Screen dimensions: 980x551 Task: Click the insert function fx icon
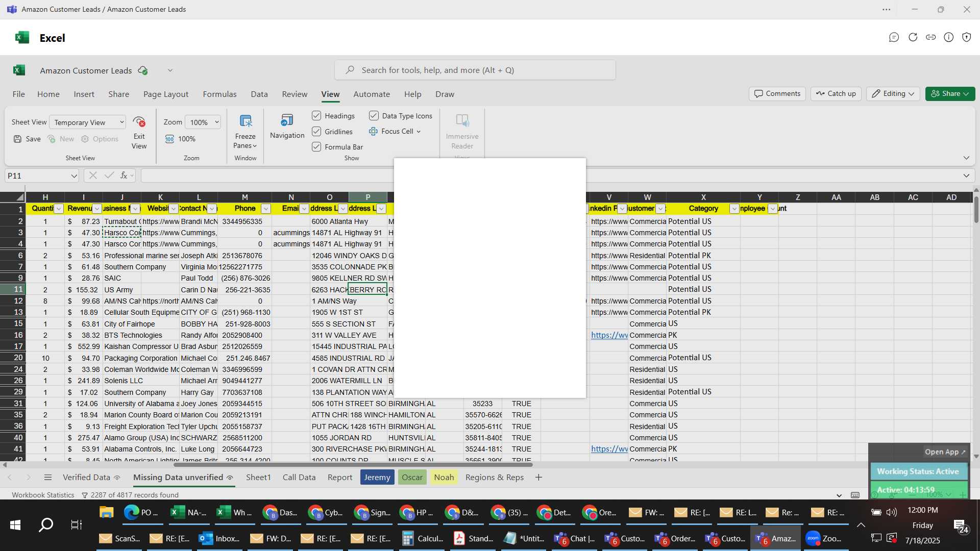[124, 176]
